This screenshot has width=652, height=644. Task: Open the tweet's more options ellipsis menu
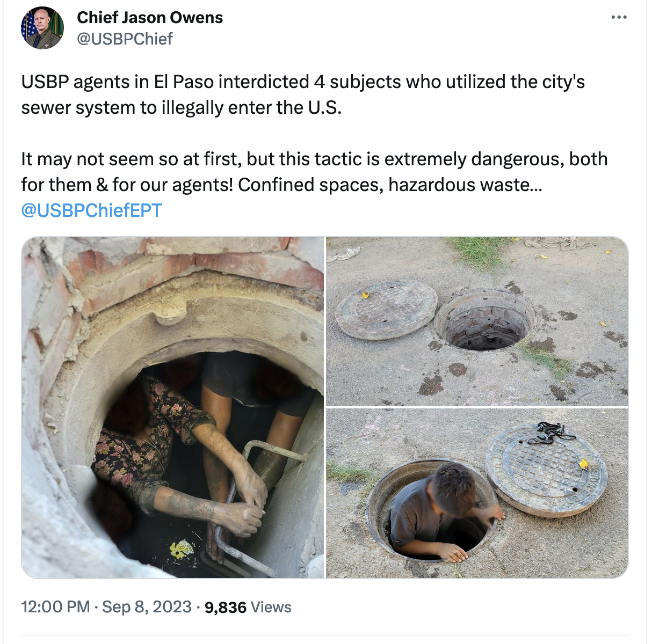tap(619, 17)
